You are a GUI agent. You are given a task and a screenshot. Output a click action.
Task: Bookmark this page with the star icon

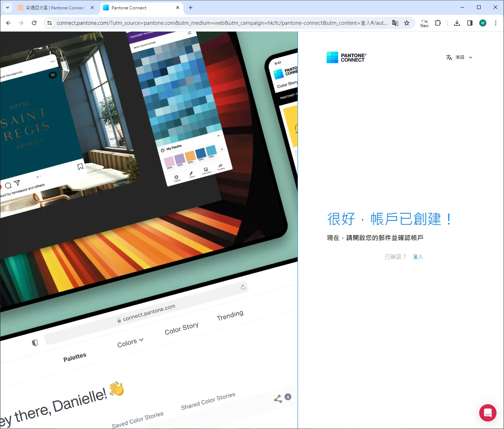tap(407, 23)
